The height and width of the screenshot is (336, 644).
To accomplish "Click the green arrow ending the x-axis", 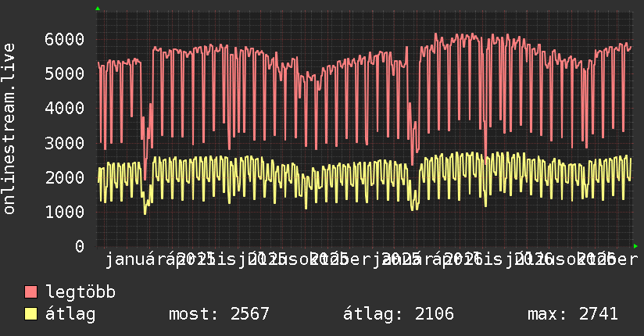I will 635,246.
